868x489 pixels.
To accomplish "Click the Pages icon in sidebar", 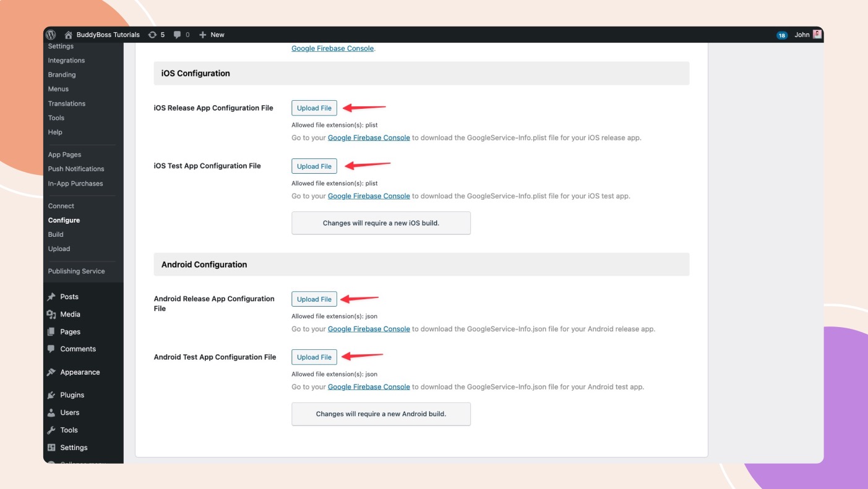I will [51, 331].
